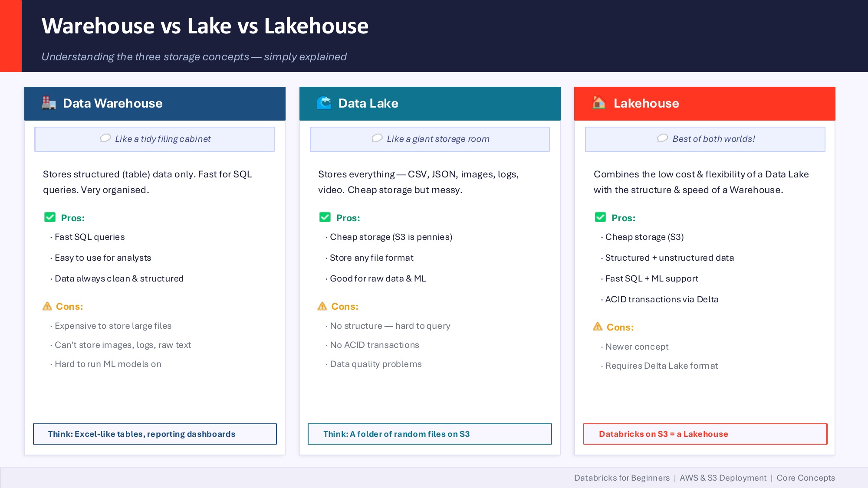Click the factory icon on Data Warehouse header
Screen dimensions: 868x488
tap(48, 103)
